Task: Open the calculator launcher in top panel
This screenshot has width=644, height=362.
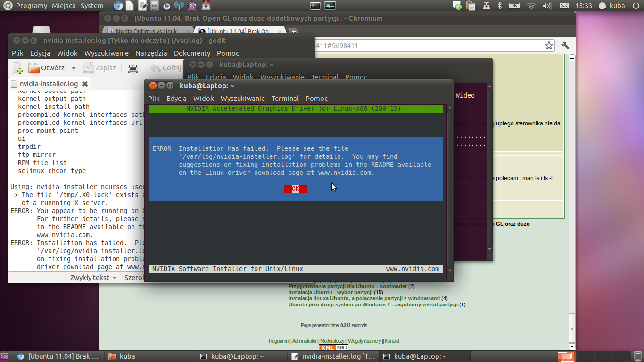Action: click(154, 6)
